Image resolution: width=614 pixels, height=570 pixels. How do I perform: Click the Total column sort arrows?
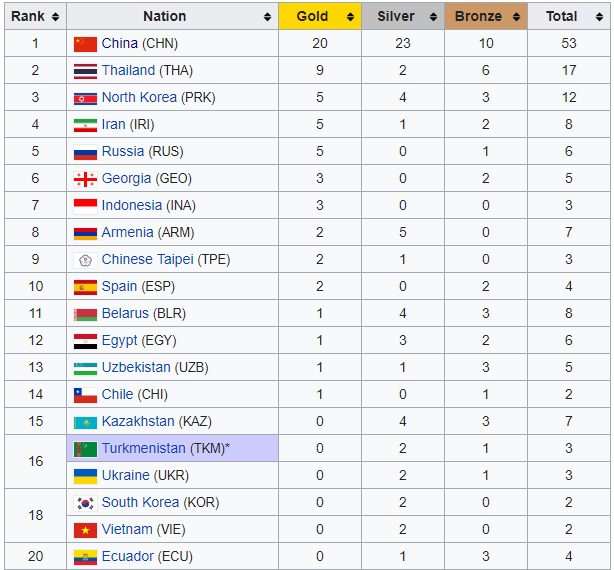coord(600,16)
